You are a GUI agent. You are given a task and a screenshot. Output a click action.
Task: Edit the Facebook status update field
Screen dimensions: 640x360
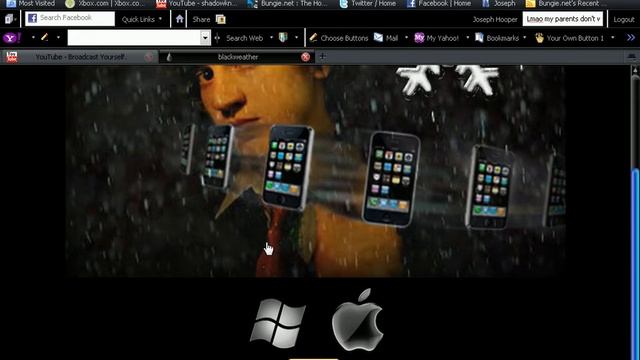click(x=562, y=19)
